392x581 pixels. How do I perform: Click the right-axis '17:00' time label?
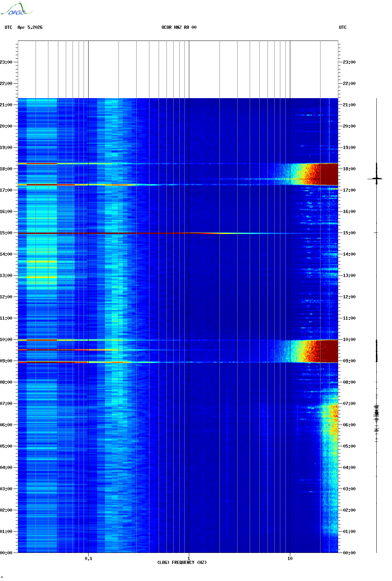[349, 190]
